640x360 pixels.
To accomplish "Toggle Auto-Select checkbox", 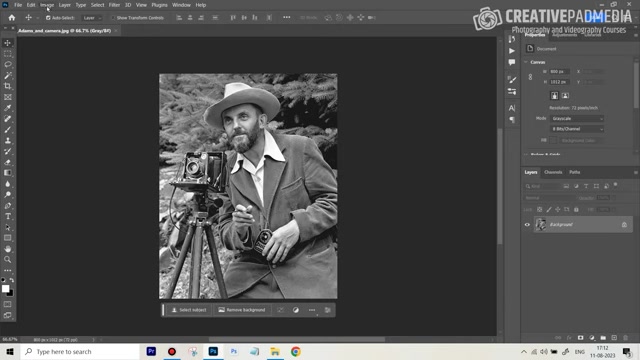I will 48,18.
